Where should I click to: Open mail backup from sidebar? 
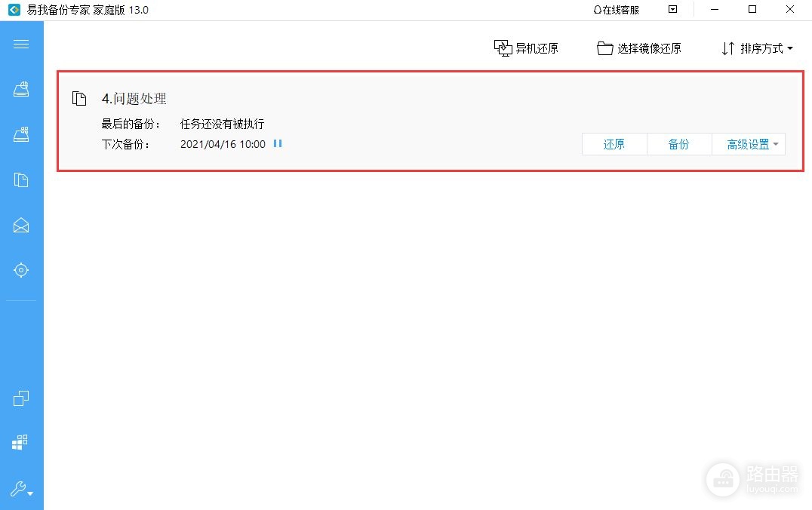coord(20,226)
